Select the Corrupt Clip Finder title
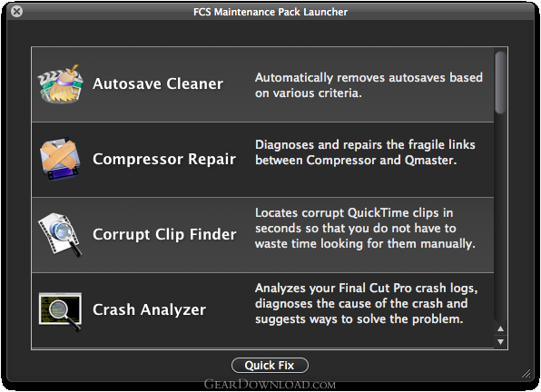 164,234
